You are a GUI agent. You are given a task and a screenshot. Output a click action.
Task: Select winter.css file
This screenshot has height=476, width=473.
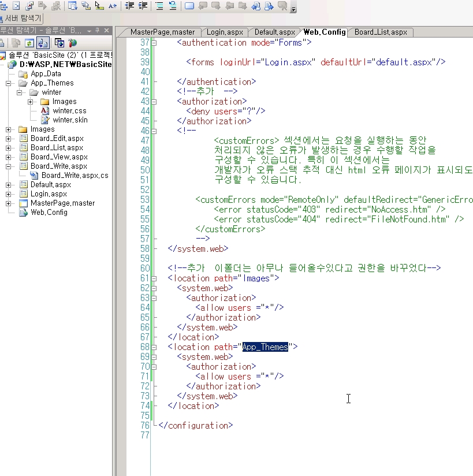pos(69,111)
